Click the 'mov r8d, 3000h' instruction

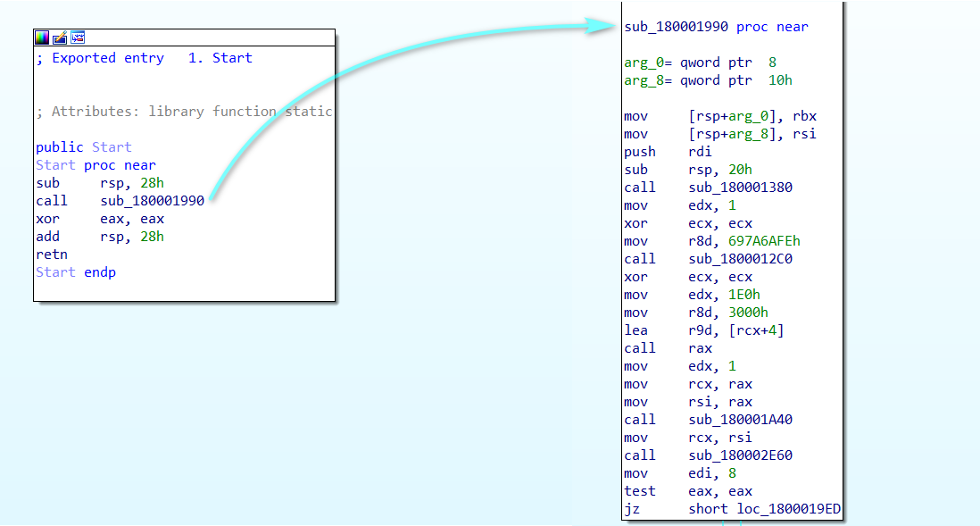click(x=696, y=313)
